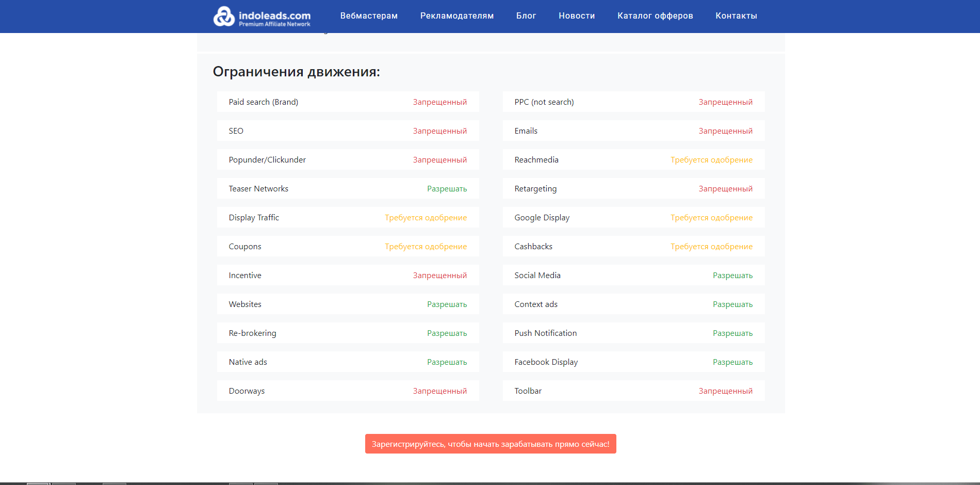This screenshot has width=980, height=485.
Task: Navigate to the Контакты page
Action: point(736,16)
